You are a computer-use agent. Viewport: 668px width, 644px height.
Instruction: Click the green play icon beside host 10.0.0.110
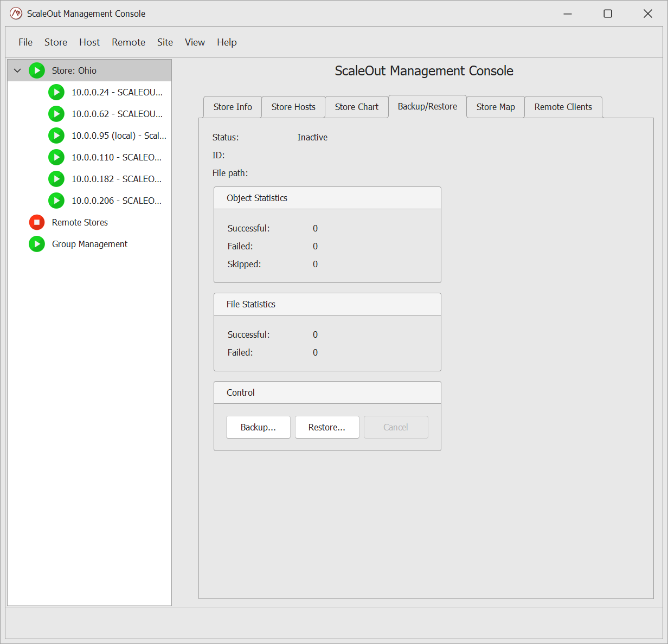(x=56, y=157)
